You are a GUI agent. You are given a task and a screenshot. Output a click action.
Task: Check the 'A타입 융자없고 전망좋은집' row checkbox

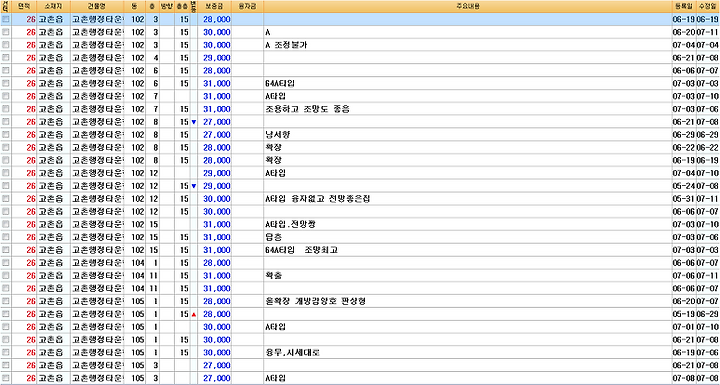coord(6,199)
